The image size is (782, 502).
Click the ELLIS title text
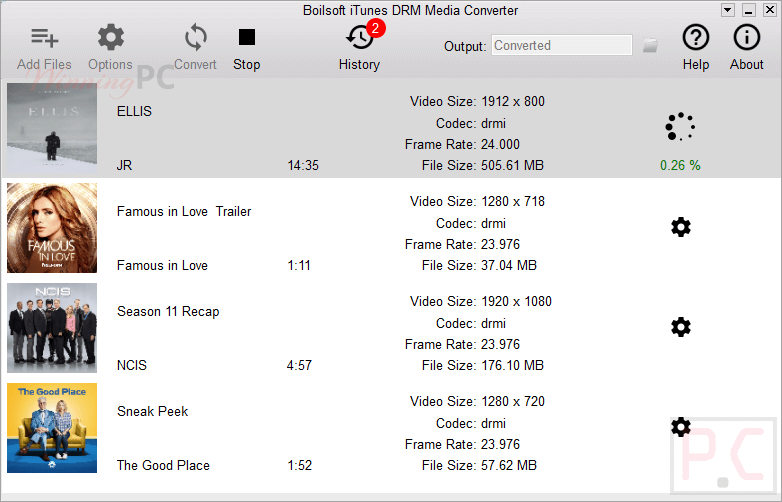pyautogui.click(x=134, y=111)
